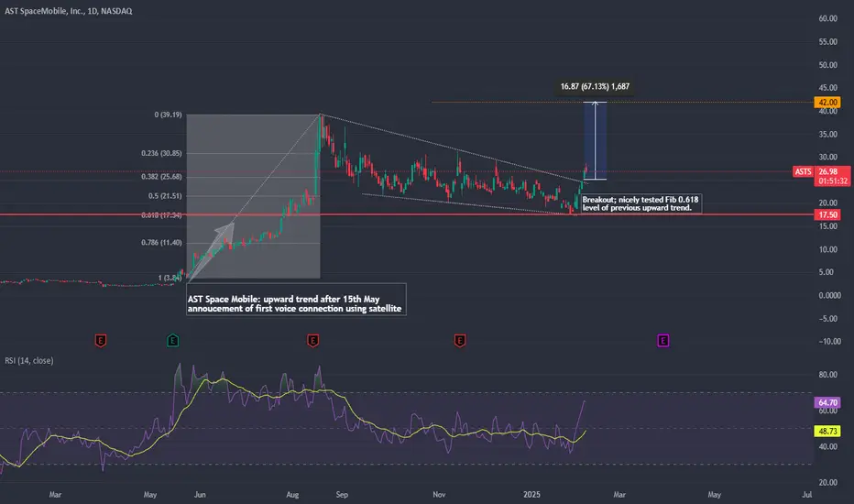Click the Fib level label 1 (3.84)
The image size is (854, 504).
click(x=170, y=278)
